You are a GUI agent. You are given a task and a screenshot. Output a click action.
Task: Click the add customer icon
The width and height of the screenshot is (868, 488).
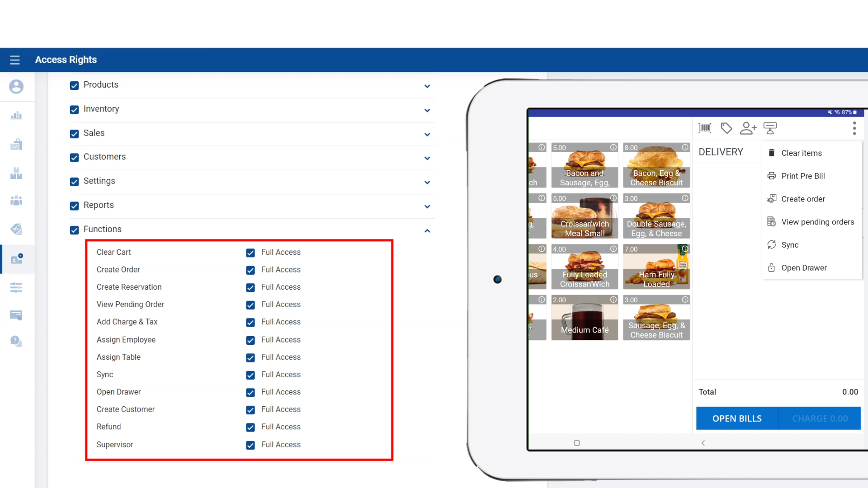tap(748, 128)
